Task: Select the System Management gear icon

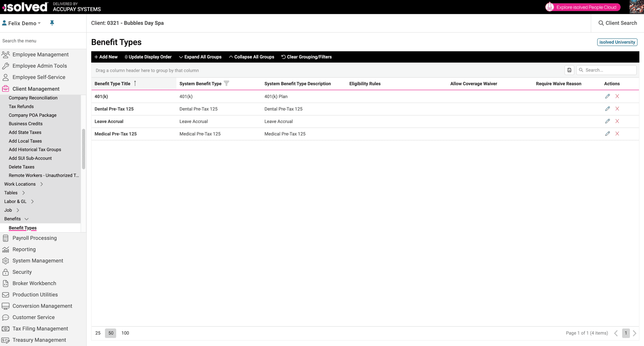Action: point(5,261)
